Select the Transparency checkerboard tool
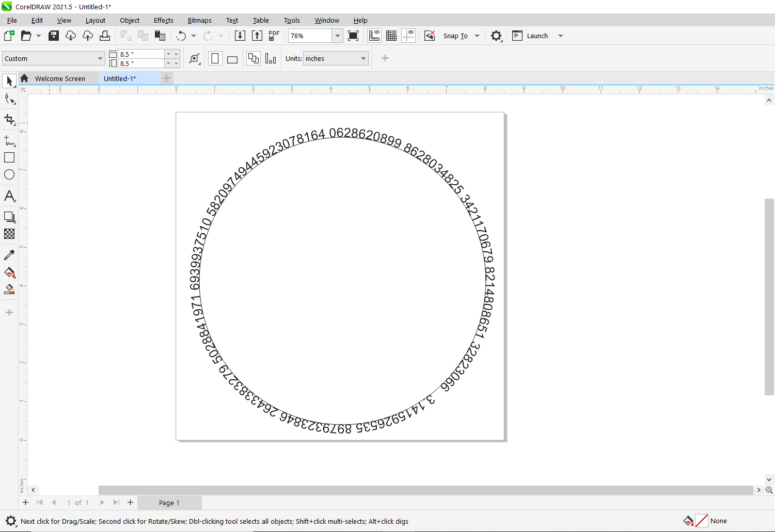Screen dimensions: 775x532 [9, 234]
